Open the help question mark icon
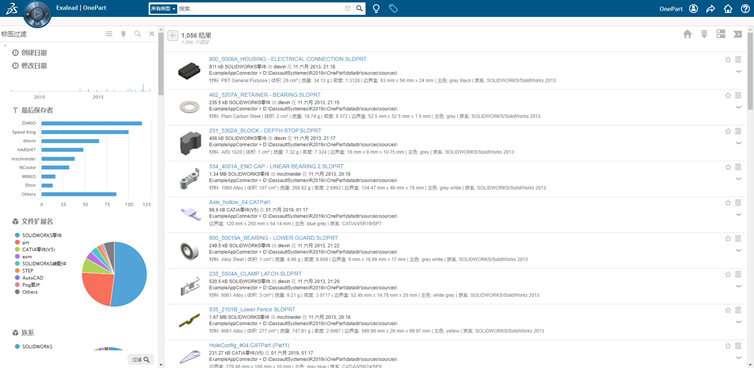This screenshot has width=754, height=368. coord(745,9)
